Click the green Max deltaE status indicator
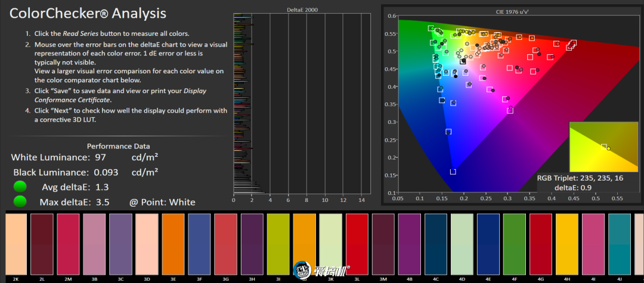Image resolution: width=644 pixels, height=283 pixels. coord(20,201)
